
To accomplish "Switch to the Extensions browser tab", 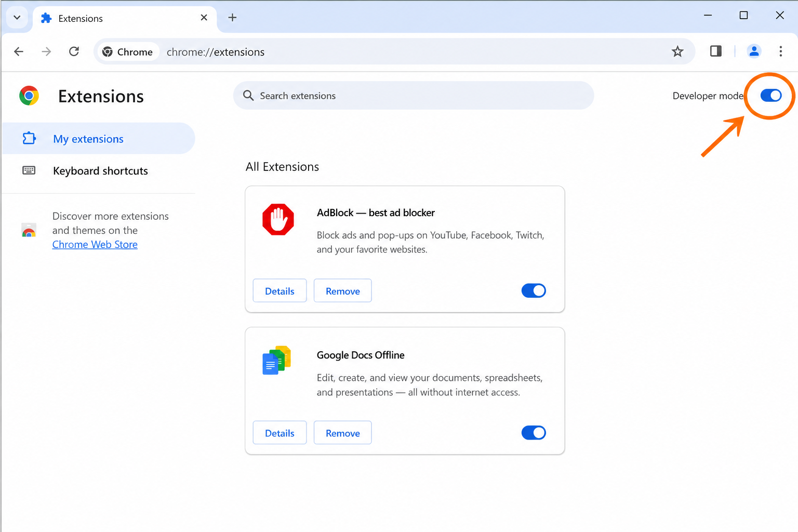I will 125,18.
